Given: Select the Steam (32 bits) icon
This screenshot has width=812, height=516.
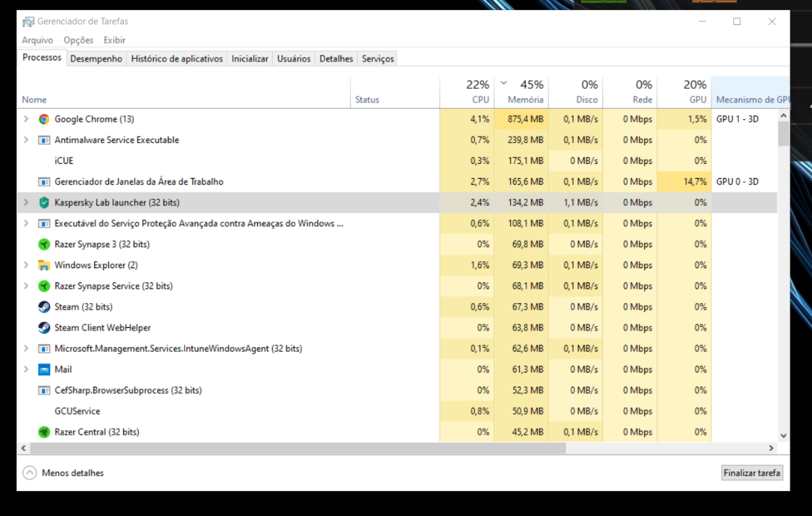Looking at the screenshot, I should [44, 307].
